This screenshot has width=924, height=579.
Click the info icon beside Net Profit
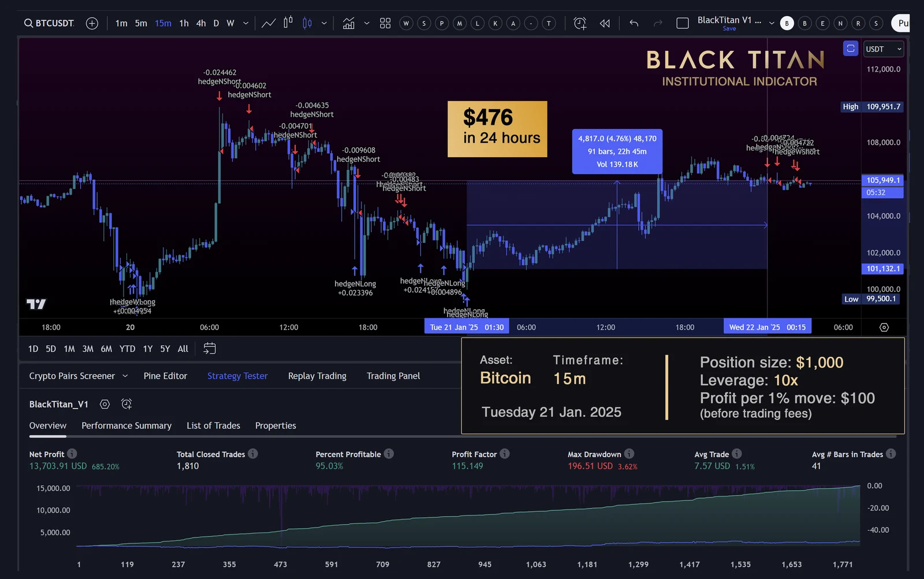coord(72,454)
